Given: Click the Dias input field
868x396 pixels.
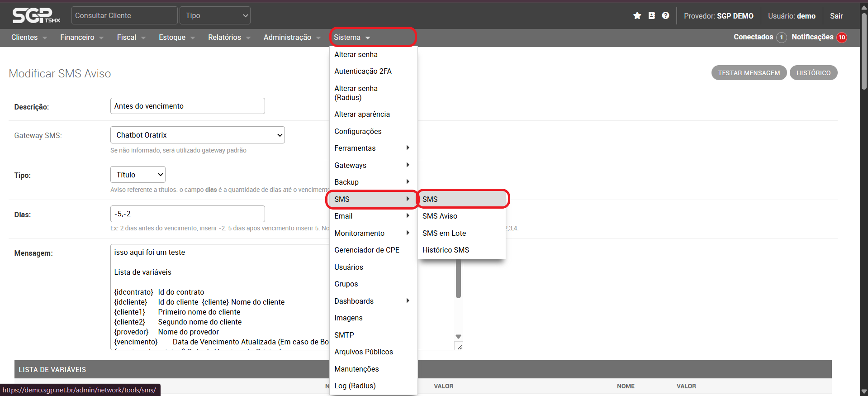Looking at the screenshot, I should (x=187, y=214).
